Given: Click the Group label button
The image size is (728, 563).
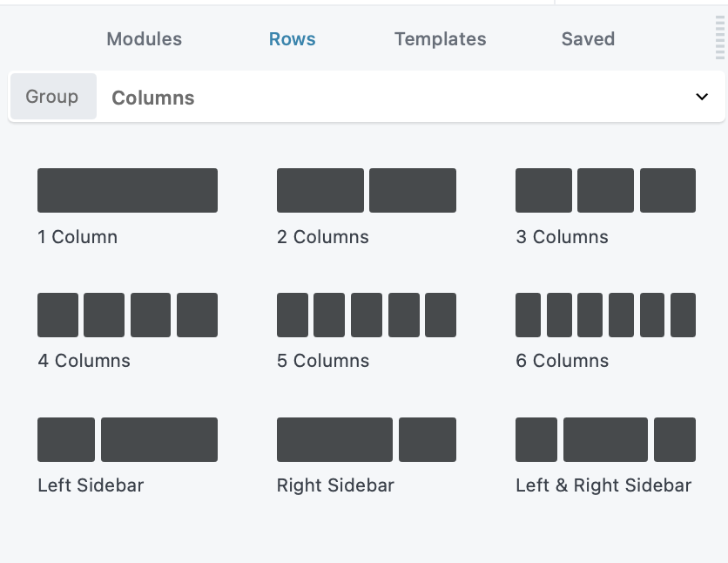Looking at the screenshot, I should pos(52,97).
